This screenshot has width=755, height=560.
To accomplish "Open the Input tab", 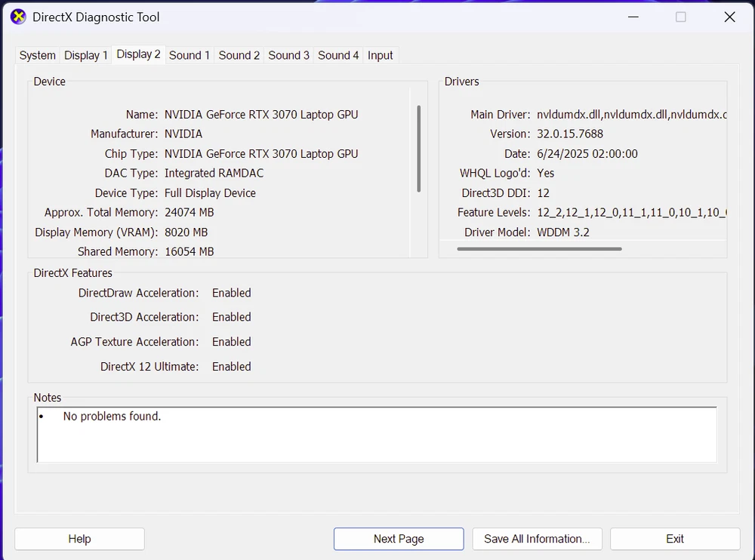I will click(380, 55).
